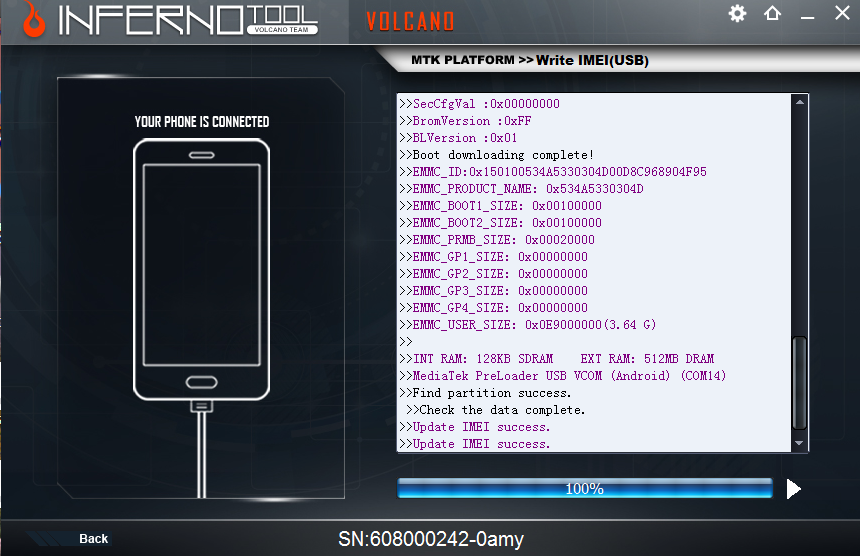860x556 pixels.
Task: Go to home screen via house icon
Action: point(772,13)
